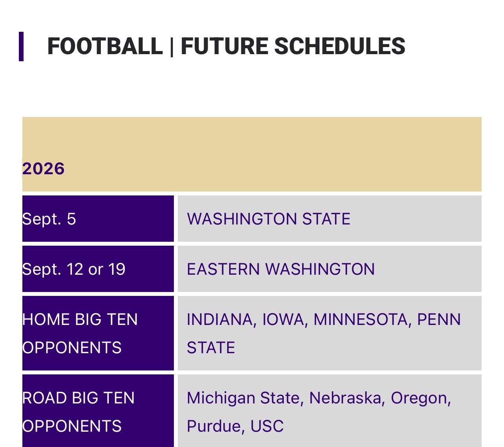Click INDIANA in the home opponents list
Viewport: 504px width, 447px height.
pos(219,319)
